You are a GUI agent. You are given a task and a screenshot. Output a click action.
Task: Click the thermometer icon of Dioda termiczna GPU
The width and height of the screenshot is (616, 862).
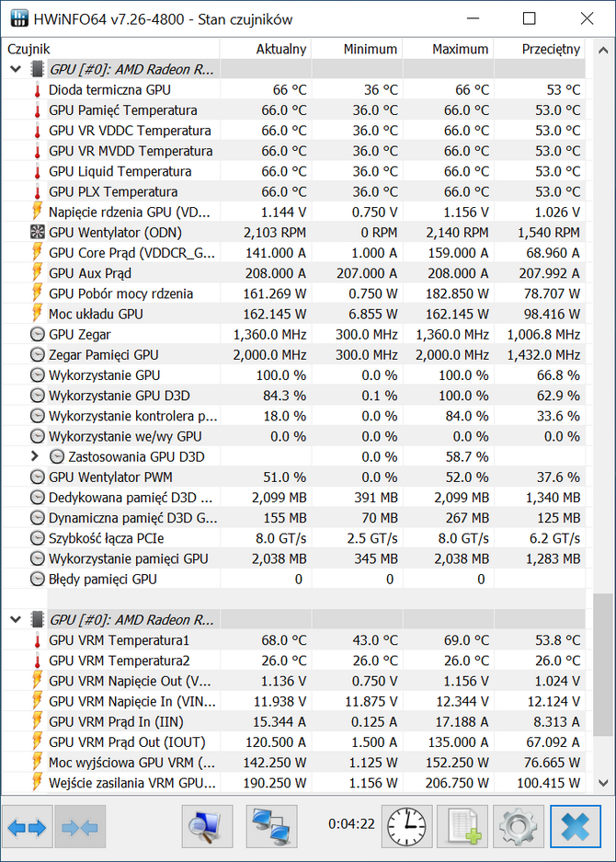click(x=38, y=90)
